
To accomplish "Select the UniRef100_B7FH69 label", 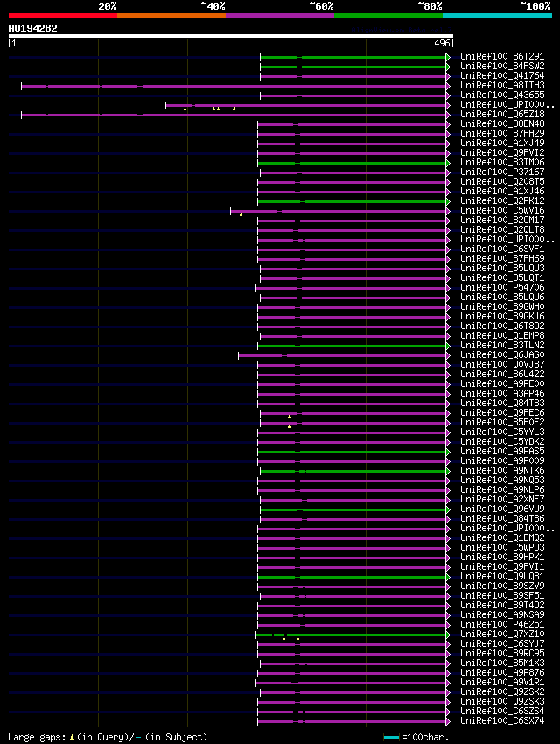I will [502, 258].
